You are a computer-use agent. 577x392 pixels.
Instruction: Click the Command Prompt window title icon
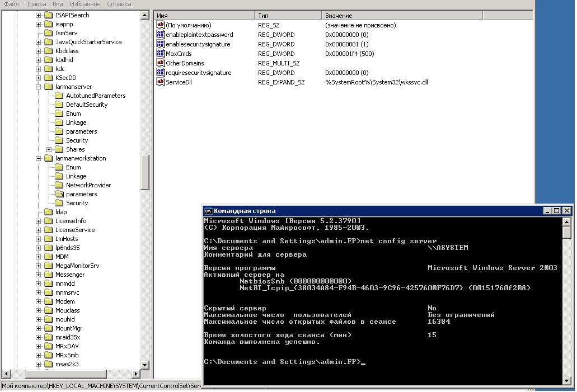click(208, 211)
